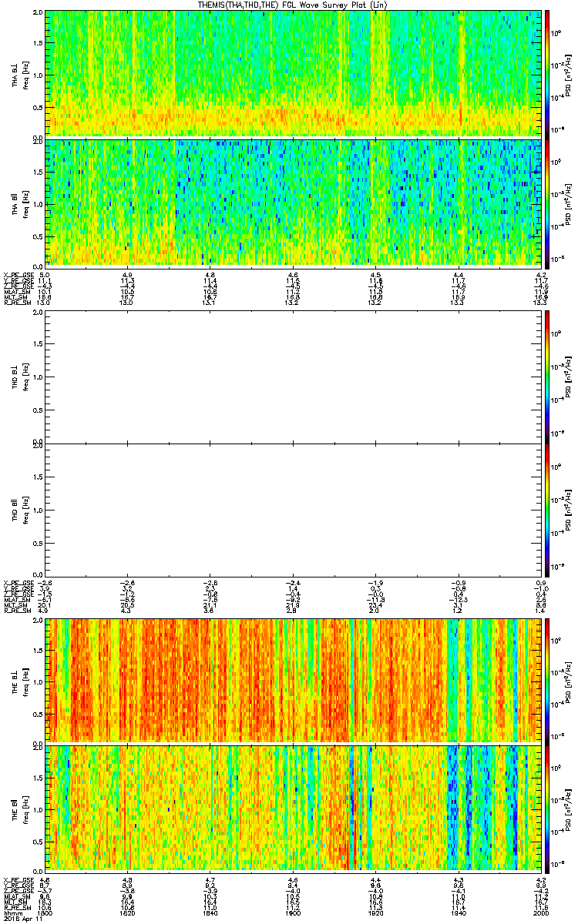Click inside the empty THD B-perpendicular panel

click(293, 377)
